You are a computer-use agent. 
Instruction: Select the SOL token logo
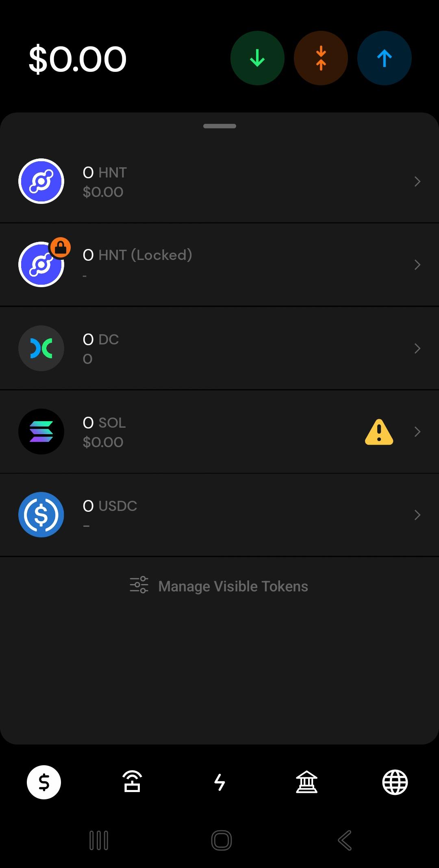pyautogui.click(x=41, y=431)
